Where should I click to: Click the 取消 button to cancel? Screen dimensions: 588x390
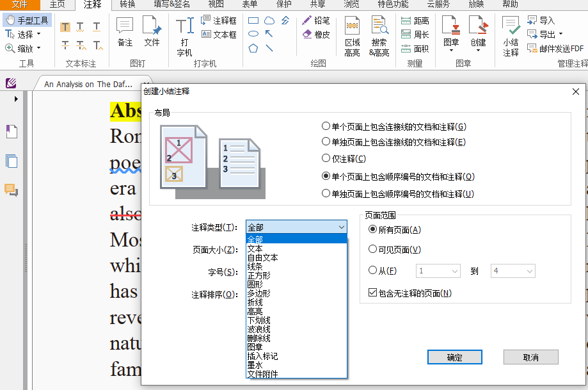(531, 357)
